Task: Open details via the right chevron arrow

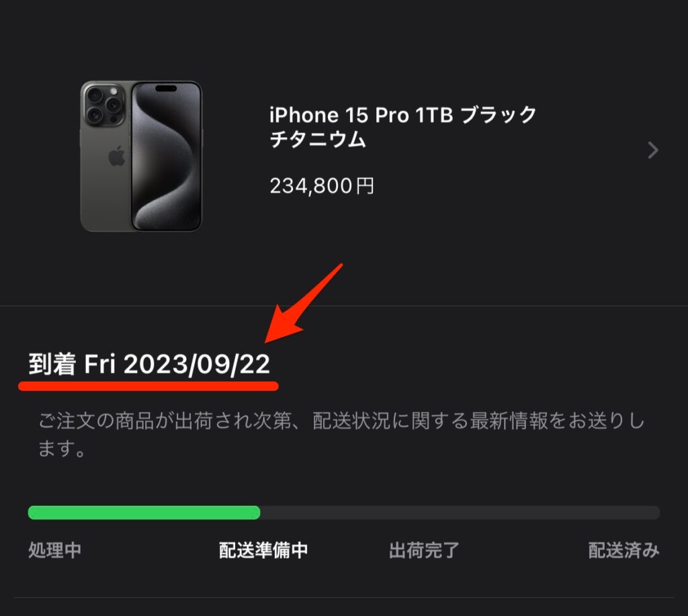Action: click(x=653, y=150)
